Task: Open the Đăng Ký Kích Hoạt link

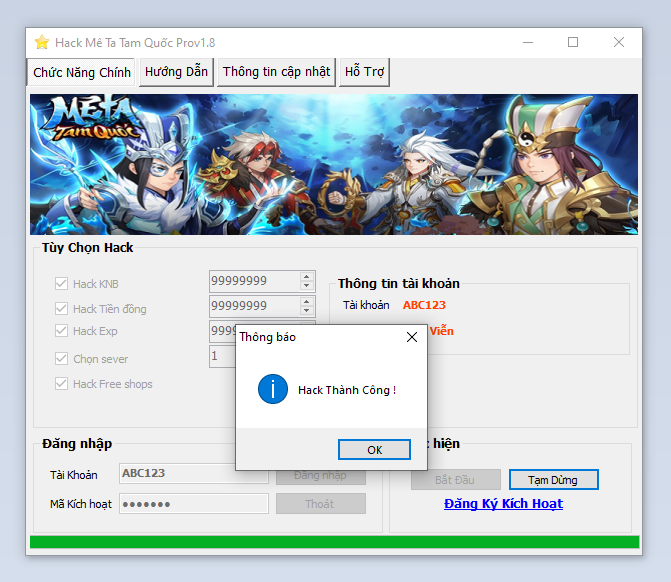Action: coord(503,504)
